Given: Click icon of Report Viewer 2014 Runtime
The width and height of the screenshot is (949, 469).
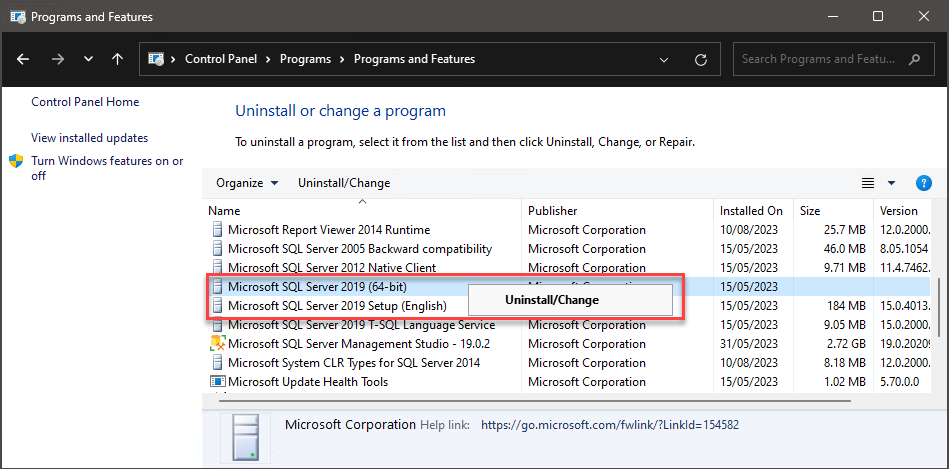Looking at the screenshot, I should 217,230.
